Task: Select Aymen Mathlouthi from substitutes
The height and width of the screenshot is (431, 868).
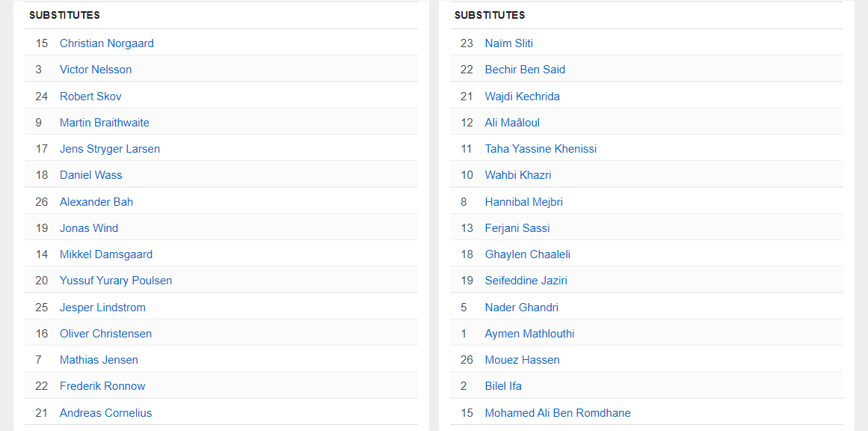Action: point(529,334)
